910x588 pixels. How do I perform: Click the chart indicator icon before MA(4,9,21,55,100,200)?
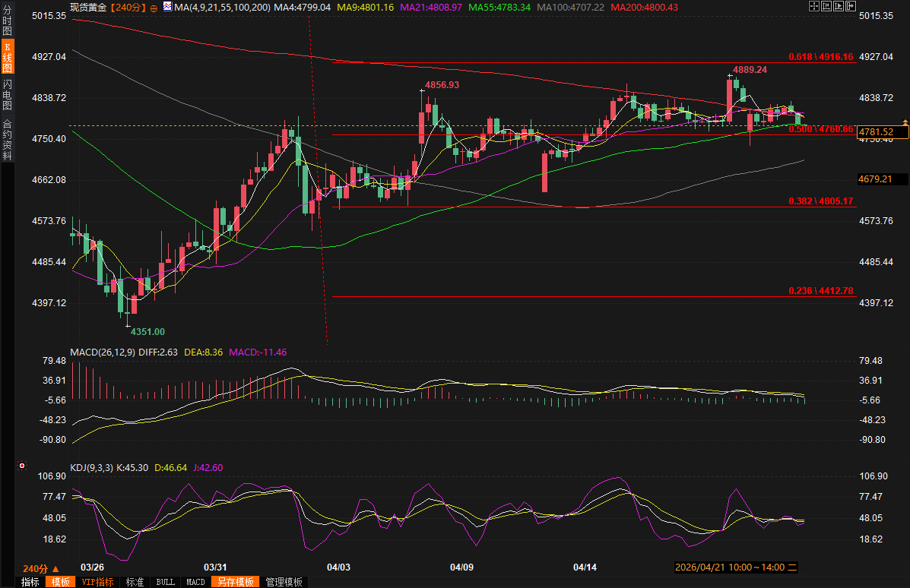click(166, 7)
